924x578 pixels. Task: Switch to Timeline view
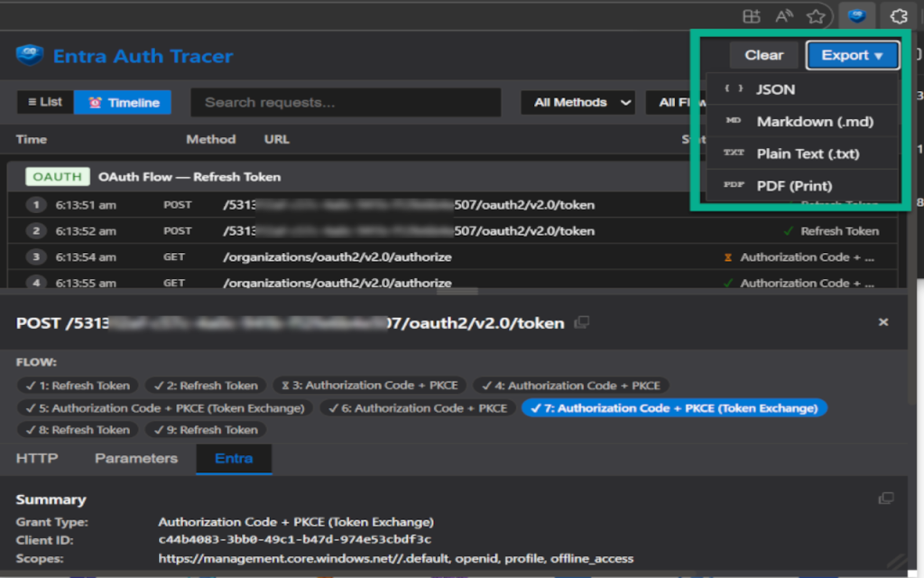tap(123, 103)
